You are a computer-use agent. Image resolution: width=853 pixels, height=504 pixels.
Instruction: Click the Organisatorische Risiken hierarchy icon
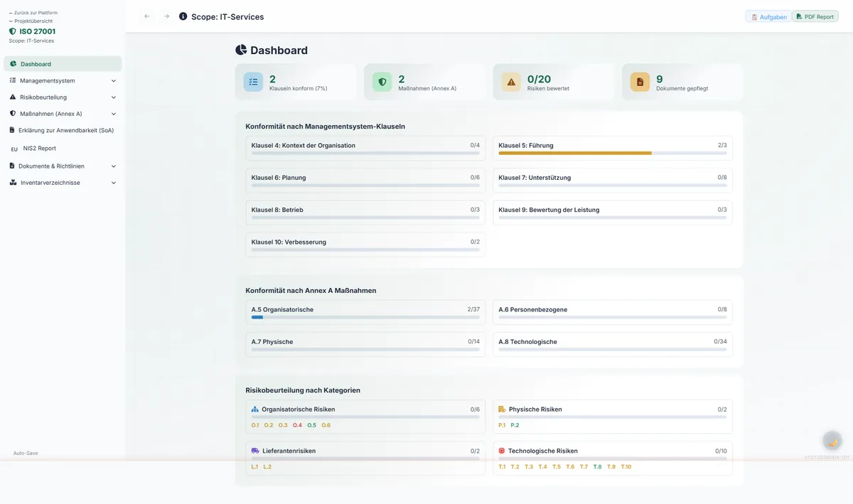click(255, 409)
